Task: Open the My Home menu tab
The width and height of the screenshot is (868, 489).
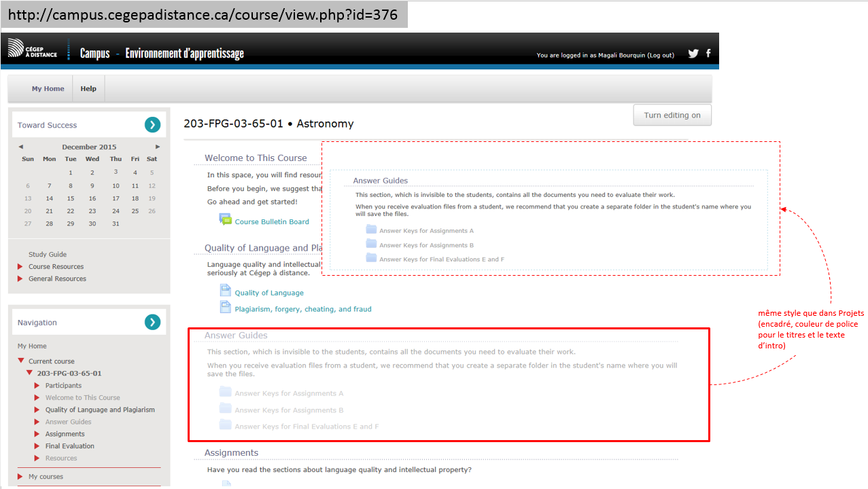Action: (48, 88)
